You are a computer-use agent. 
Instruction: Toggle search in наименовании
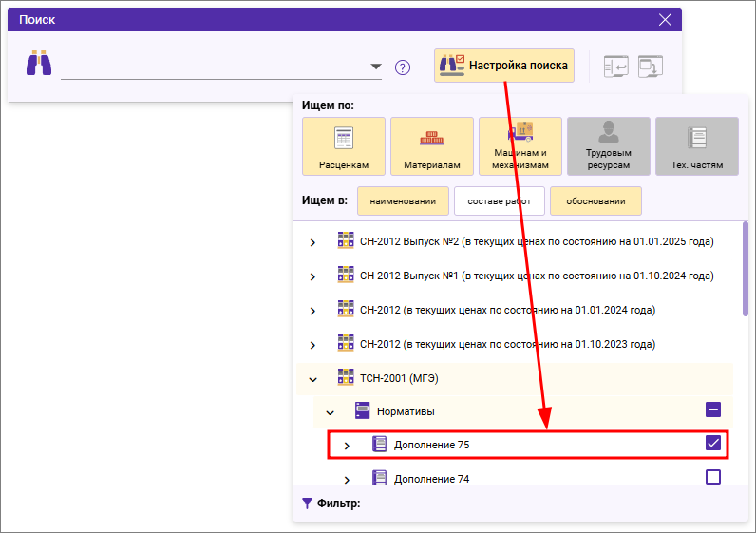click(x=403, y=201)
